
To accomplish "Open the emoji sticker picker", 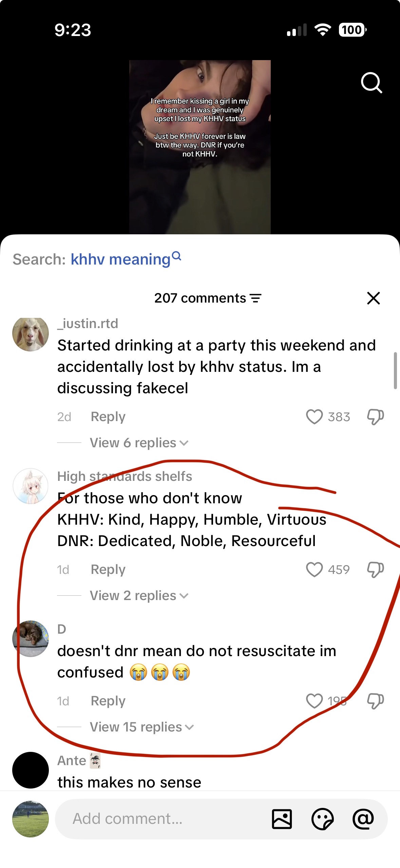I will click(322, 819).
